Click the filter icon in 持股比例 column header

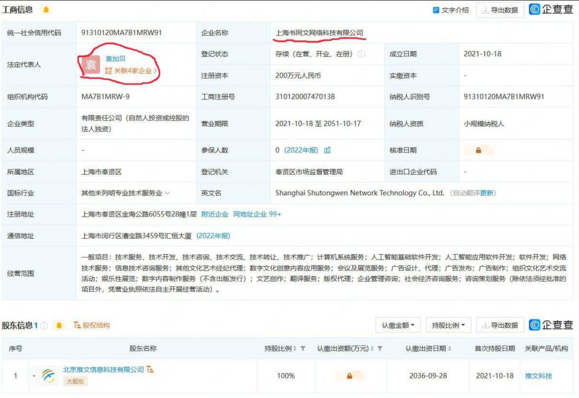[303, 348]
